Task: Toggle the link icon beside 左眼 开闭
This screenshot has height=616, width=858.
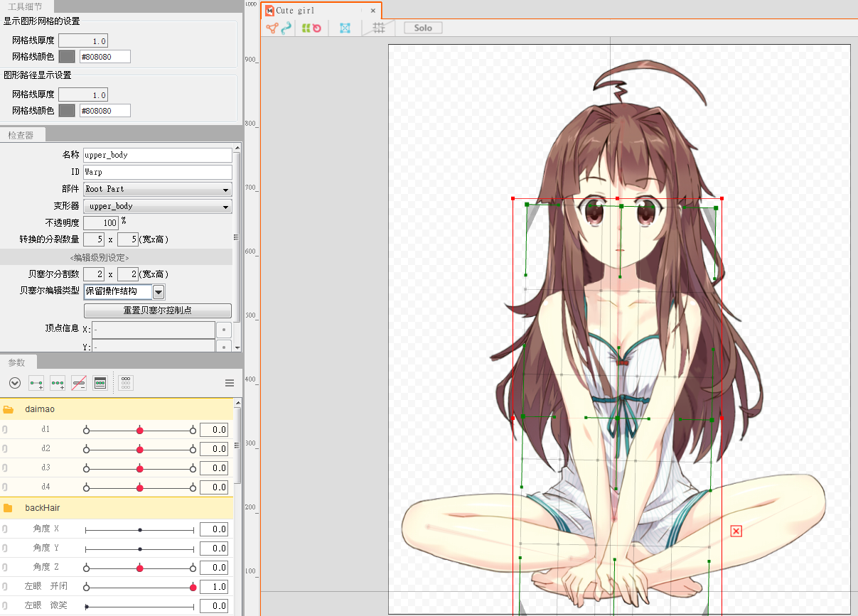Action: 5,587
